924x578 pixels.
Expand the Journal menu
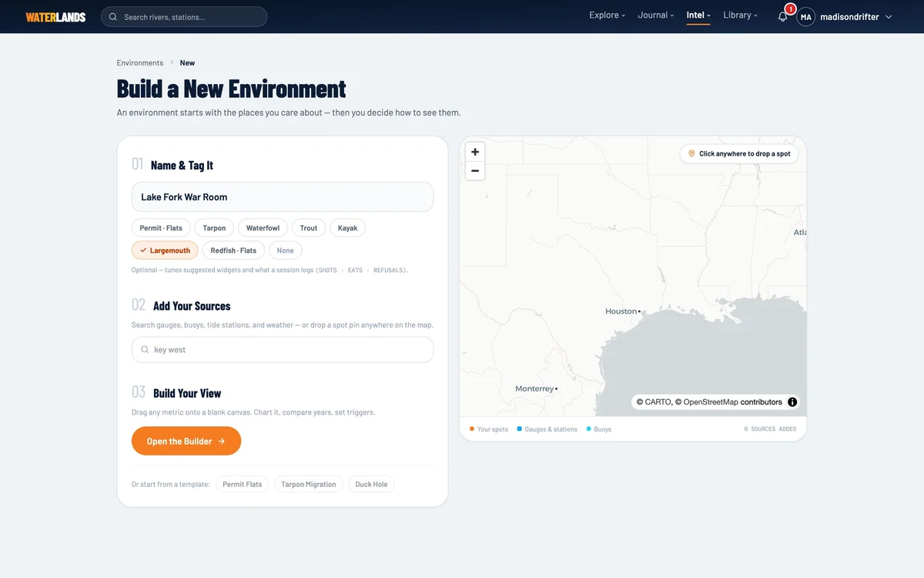655,15
